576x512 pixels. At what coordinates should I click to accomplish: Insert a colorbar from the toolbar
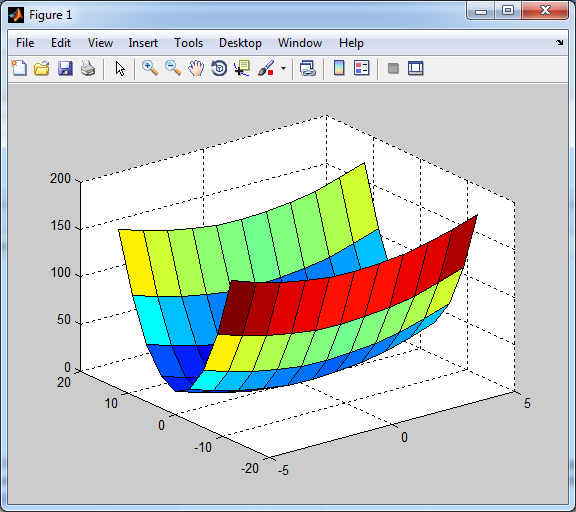[x=339, y=68]
